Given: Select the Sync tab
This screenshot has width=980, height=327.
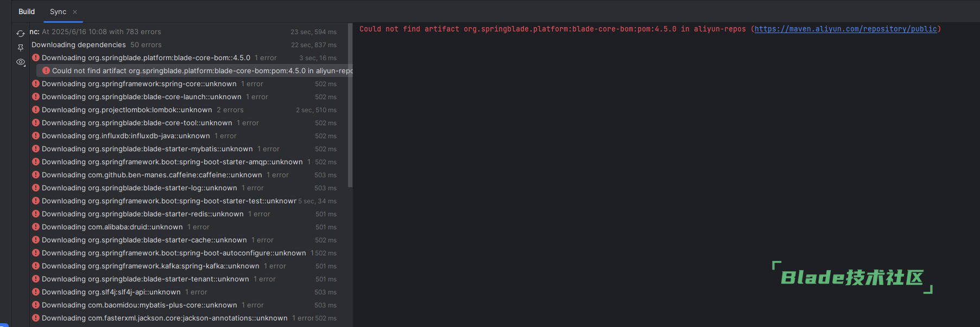Looking at the screenshot, I should (x=58, y=11).
